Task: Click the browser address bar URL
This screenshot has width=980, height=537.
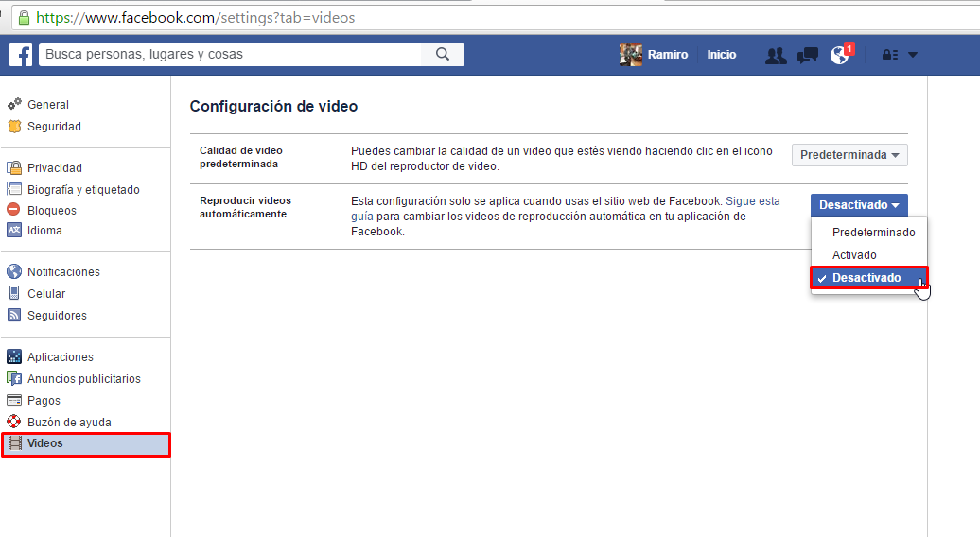Action: pos(196,17)
